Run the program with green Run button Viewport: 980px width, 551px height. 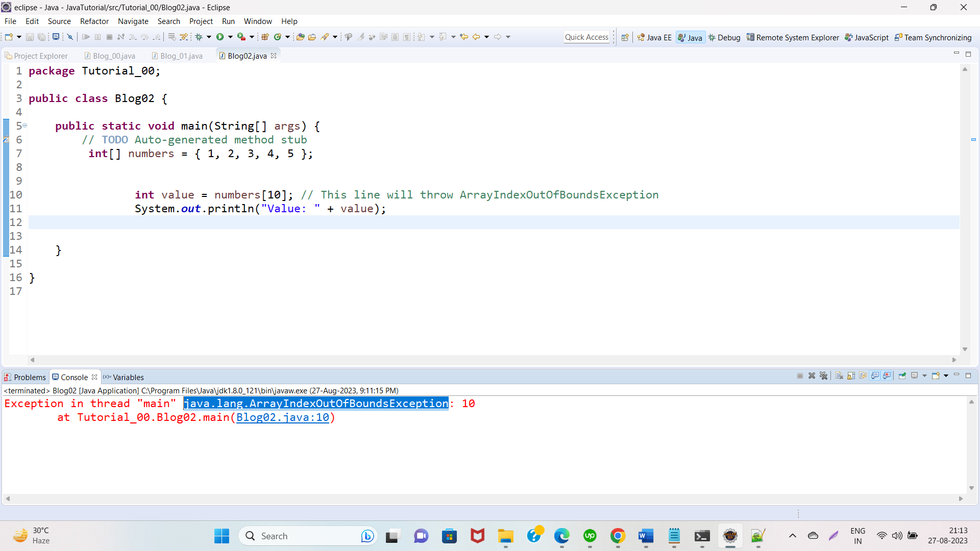click(220, 37)
